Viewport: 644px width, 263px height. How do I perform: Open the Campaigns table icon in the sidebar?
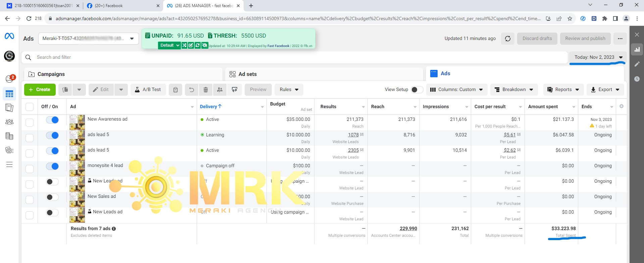click(x=9, y=94)
